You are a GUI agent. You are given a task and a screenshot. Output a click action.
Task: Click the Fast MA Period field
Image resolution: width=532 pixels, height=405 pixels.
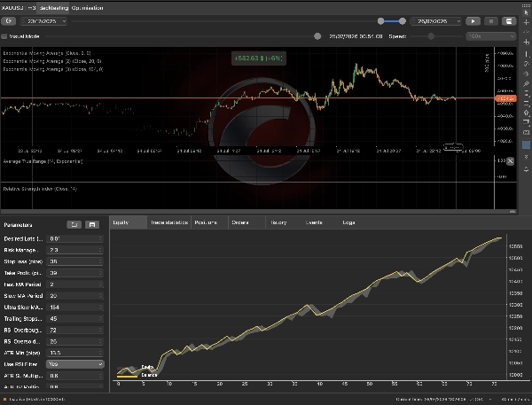pos(74,284)
